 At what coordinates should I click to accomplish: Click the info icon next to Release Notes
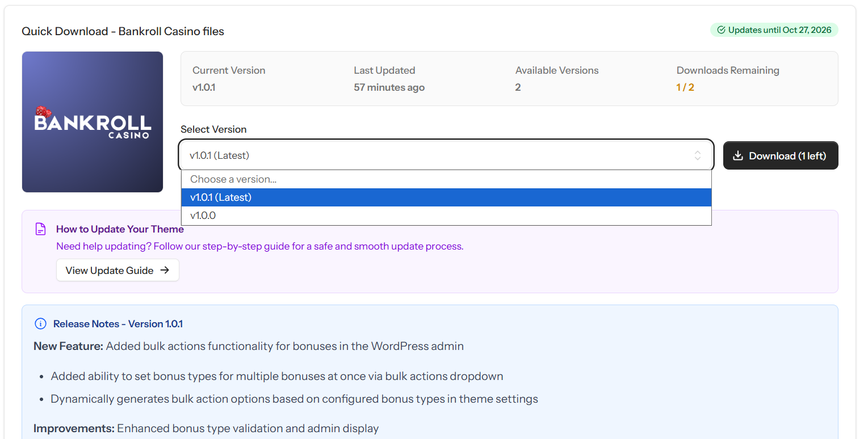tap(40, 323)
